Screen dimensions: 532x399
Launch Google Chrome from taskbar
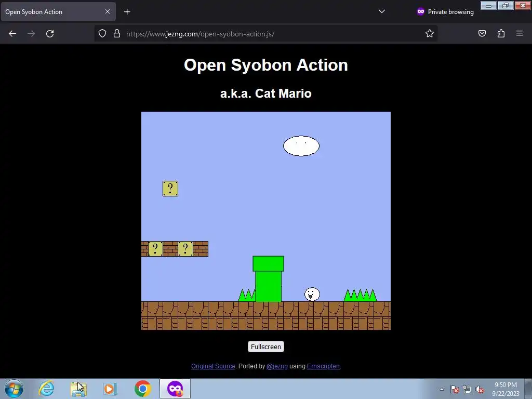[142, 389]
